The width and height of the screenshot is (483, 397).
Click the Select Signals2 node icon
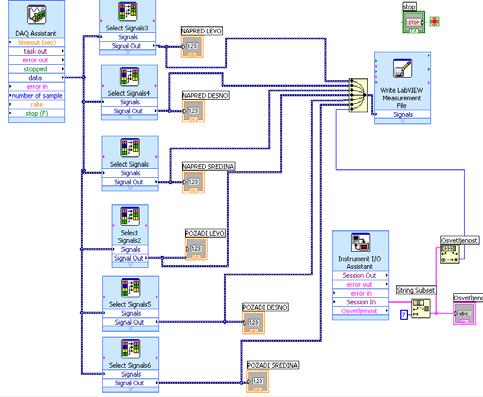click(130, 216)
